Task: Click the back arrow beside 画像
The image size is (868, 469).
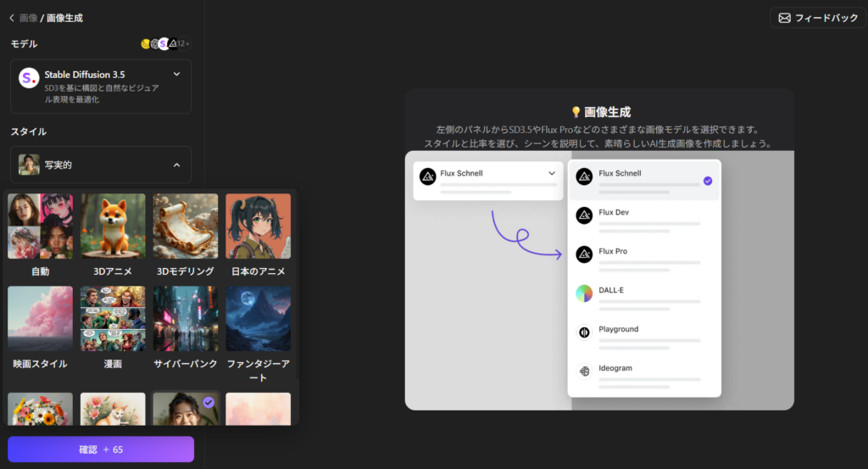Action: [13, 18]
